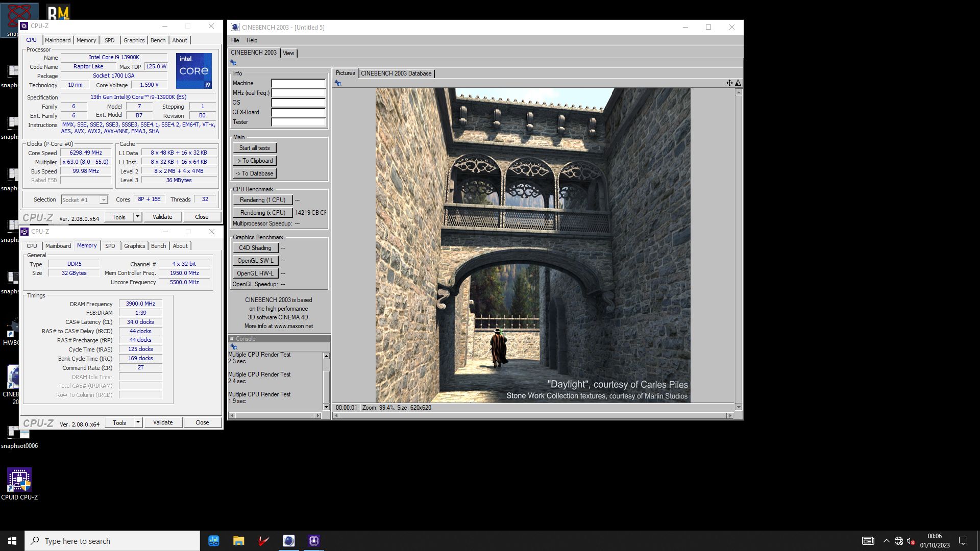Click the OS input field

click(x=298, y=103)
